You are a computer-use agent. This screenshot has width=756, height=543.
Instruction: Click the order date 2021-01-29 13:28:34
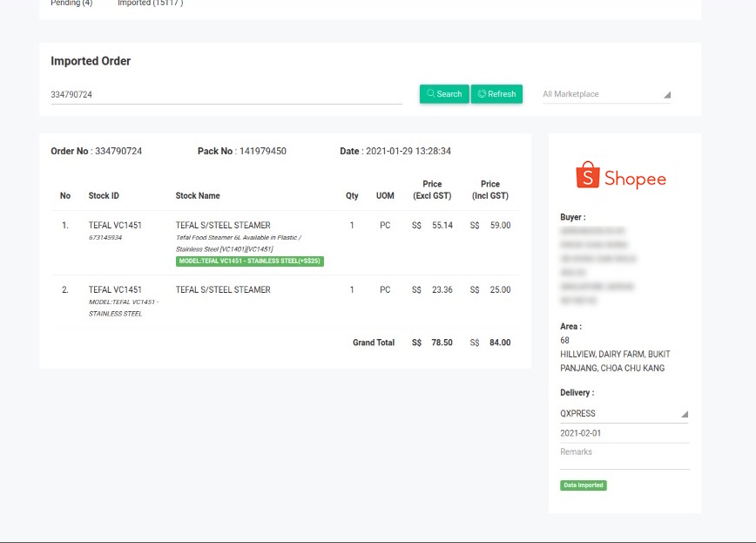[x=408, y=151]
